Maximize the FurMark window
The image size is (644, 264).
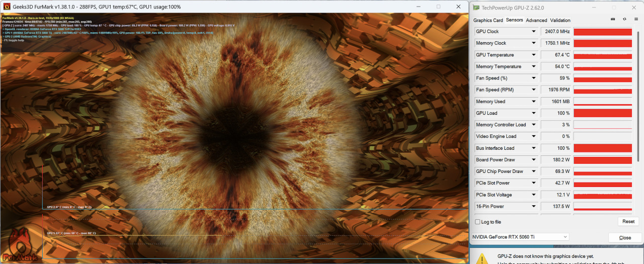pos(438,7)
